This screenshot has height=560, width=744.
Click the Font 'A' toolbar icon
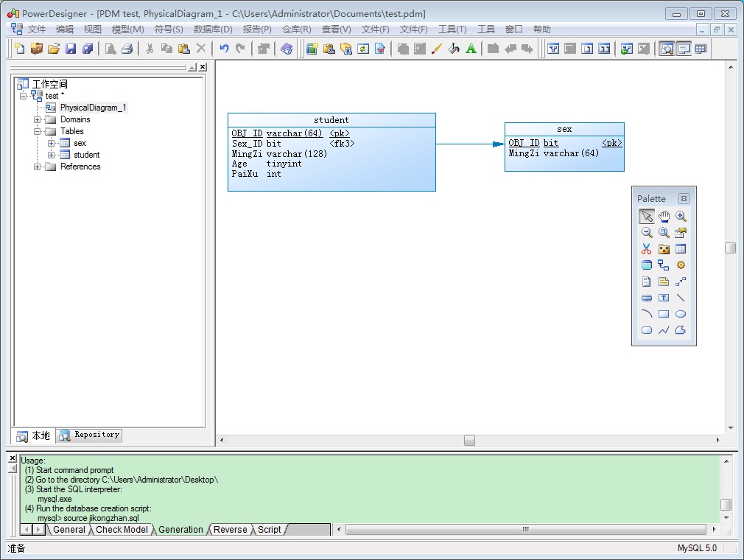(x=471, y=49)
